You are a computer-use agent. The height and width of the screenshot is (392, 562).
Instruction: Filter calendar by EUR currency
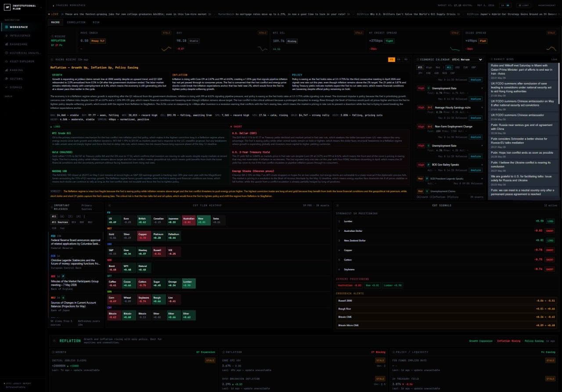click(466, 67)
